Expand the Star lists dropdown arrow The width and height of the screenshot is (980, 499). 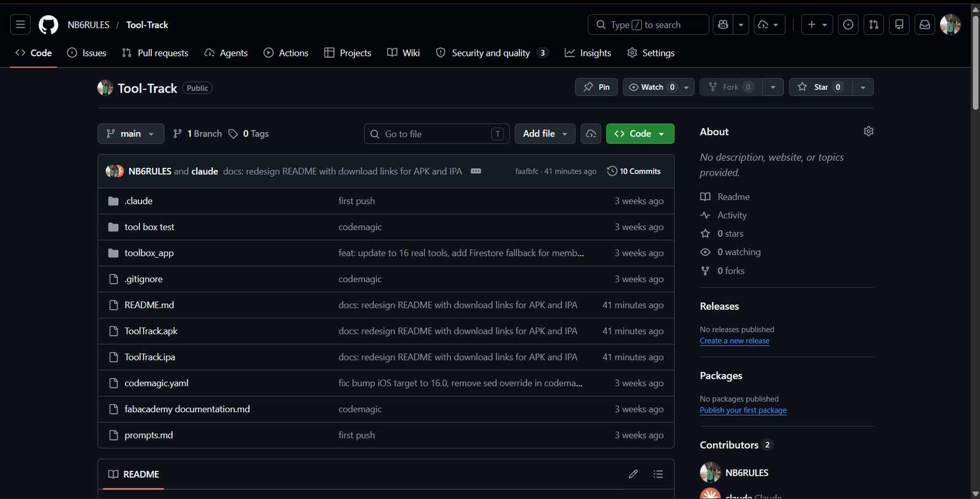pos(863,87)
